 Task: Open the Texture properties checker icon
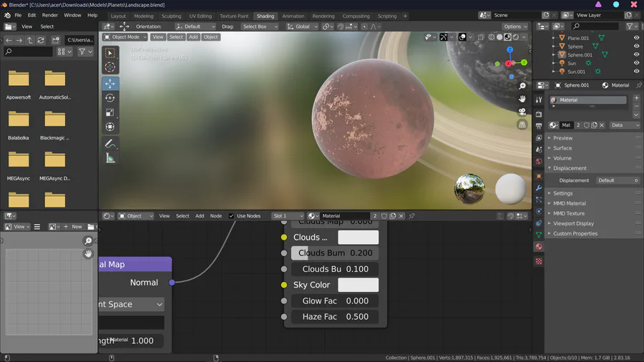[539, 261]
